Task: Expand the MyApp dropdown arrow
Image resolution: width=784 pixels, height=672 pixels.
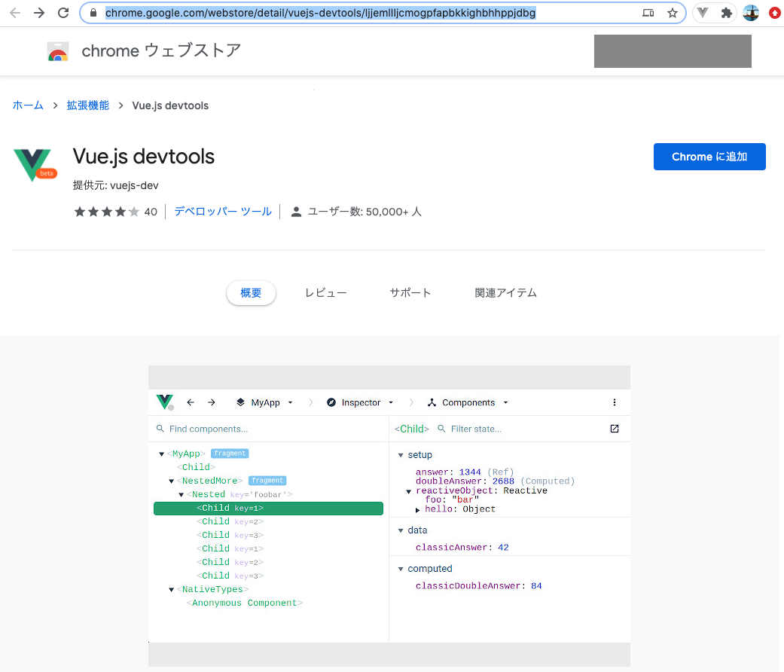Action: [x=290, y=402]
